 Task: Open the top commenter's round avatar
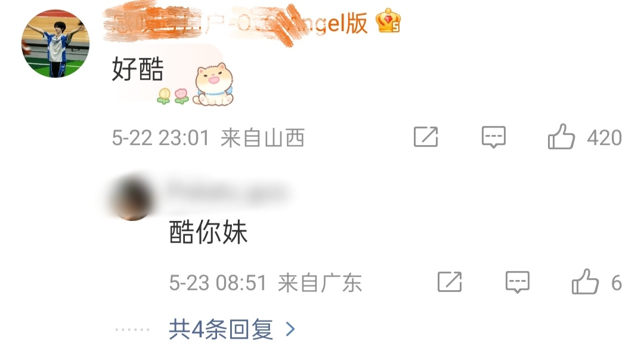55,44
